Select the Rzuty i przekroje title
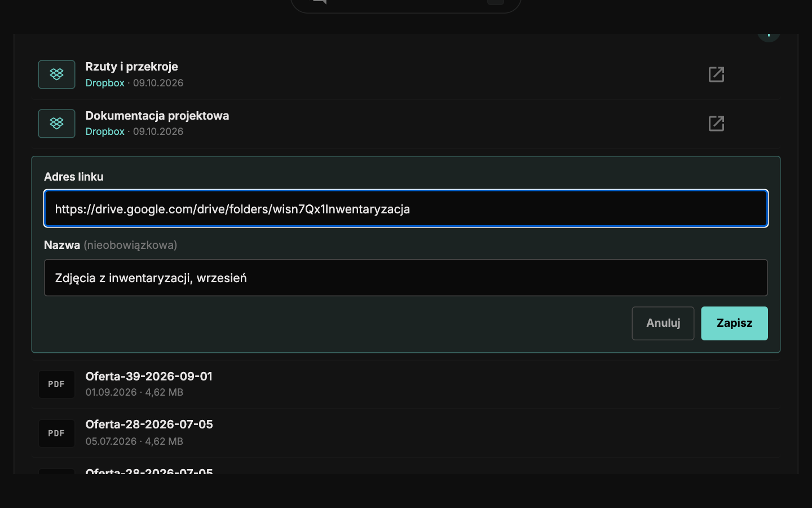Viewport: 812px width, 508px height. click(131, 67)
